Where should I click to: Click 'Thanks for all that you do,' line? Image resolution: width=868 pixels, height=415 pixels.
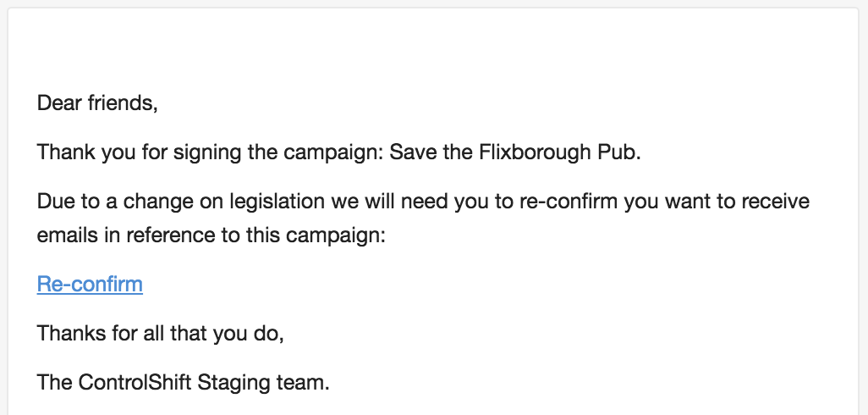(161, 334)
